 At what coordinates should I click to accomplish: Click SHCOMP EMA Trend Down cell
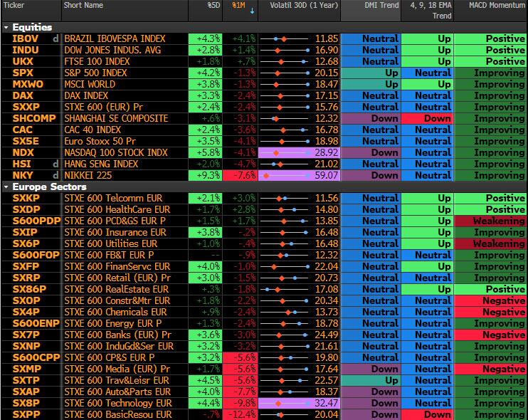[x=428, y=119]
